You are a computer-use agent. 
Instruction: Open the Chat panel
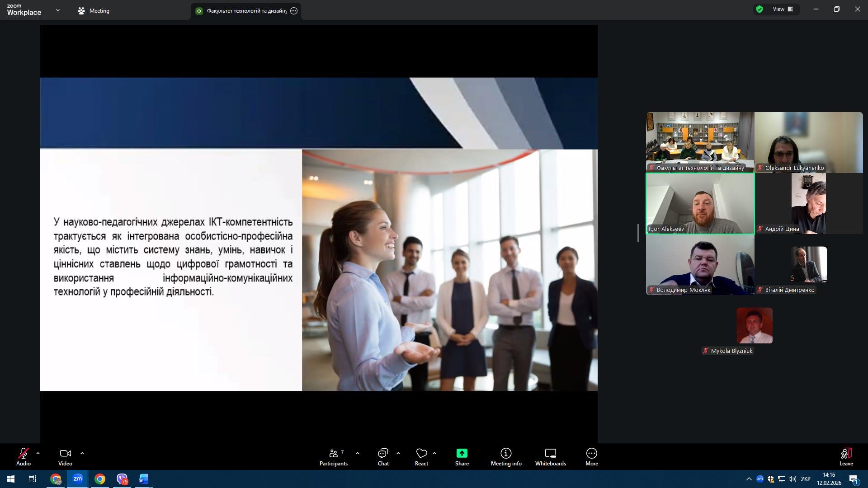point(383,457)
